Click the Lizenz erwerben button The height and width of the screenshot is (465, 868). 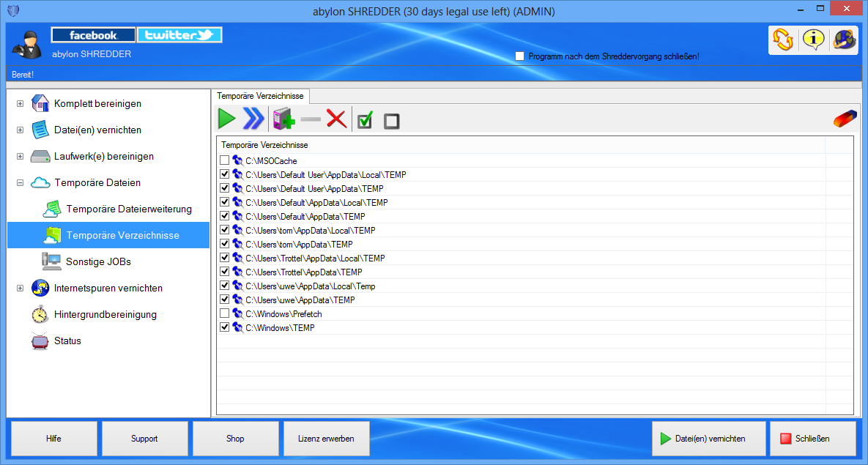[x=326, y=439]
